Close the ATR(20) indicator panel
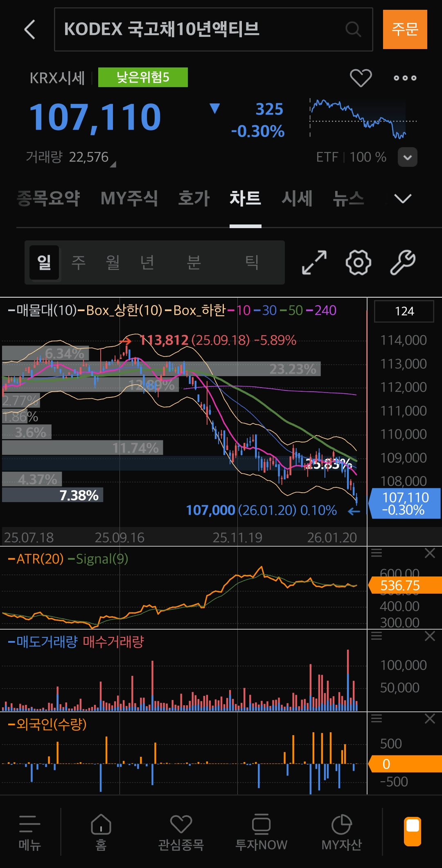The image size is (442, 868). point(430,553)
